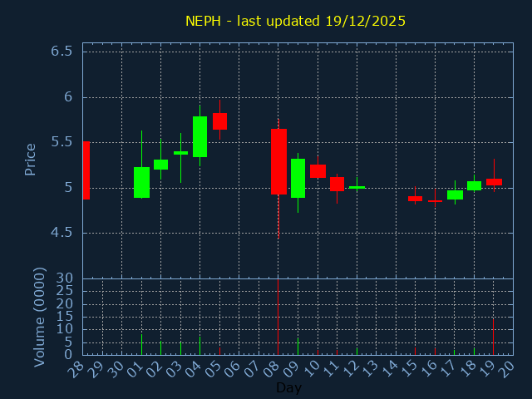Click the green volume bar on day 01
The width and height of the screenshot is (532, 399).
(141, 344)
